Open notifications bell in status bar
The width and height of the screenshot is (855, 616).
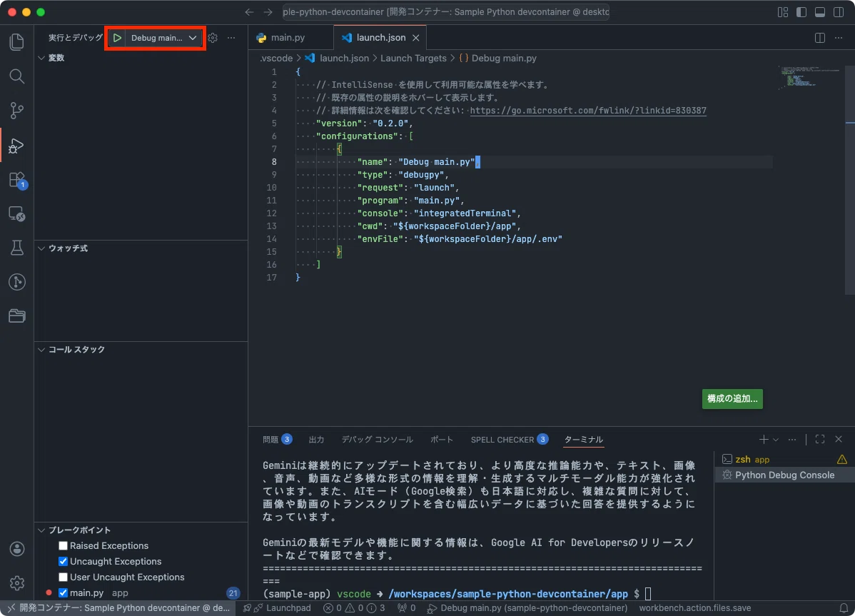(844, 608)
